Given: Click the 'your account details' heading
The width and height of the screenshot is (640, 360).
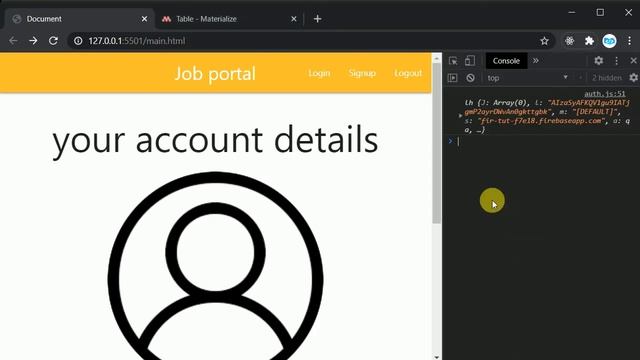Looking at the screenshot, I should 216,140.
